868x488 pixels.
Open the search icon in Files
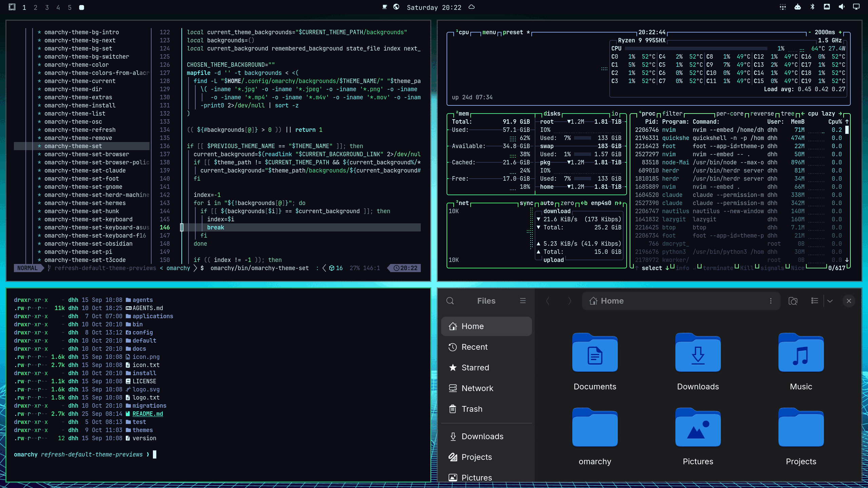point(450,301)
